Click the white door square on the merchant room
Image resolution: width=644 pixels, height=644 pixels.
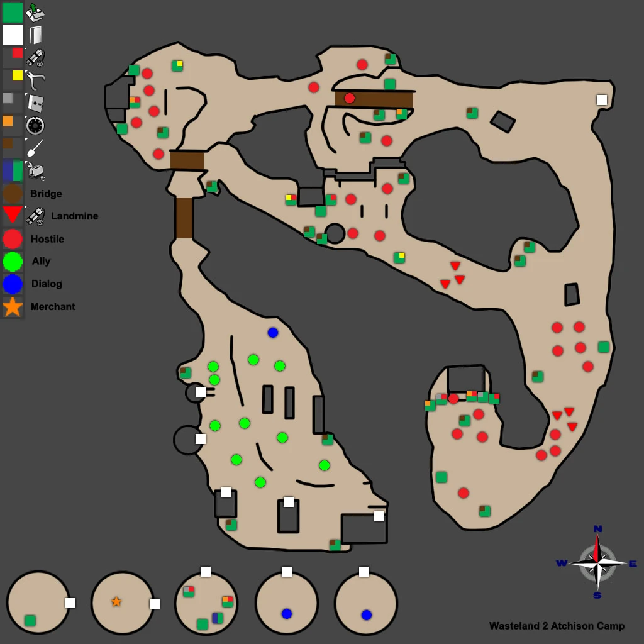click(155, 603)
